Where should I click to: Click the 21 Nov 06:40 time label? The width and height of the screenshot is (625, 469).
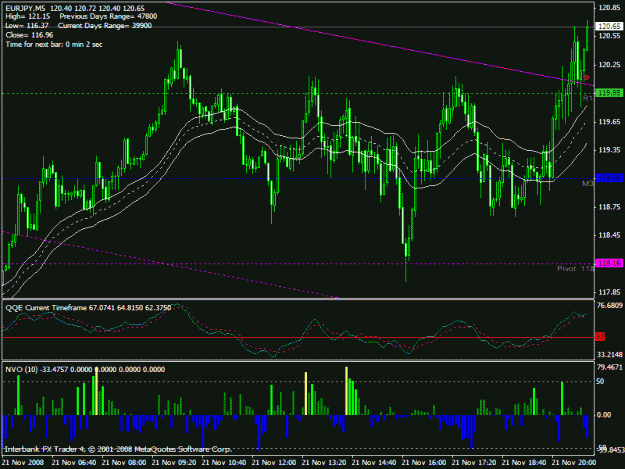tap(74, 463)
